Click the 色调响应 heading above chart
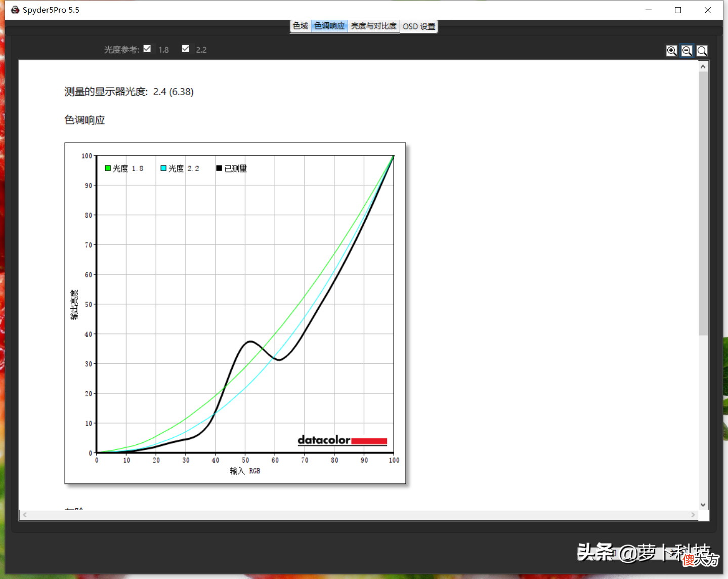The height and width of the screenshot is (579, 728). tap(84, 120)
